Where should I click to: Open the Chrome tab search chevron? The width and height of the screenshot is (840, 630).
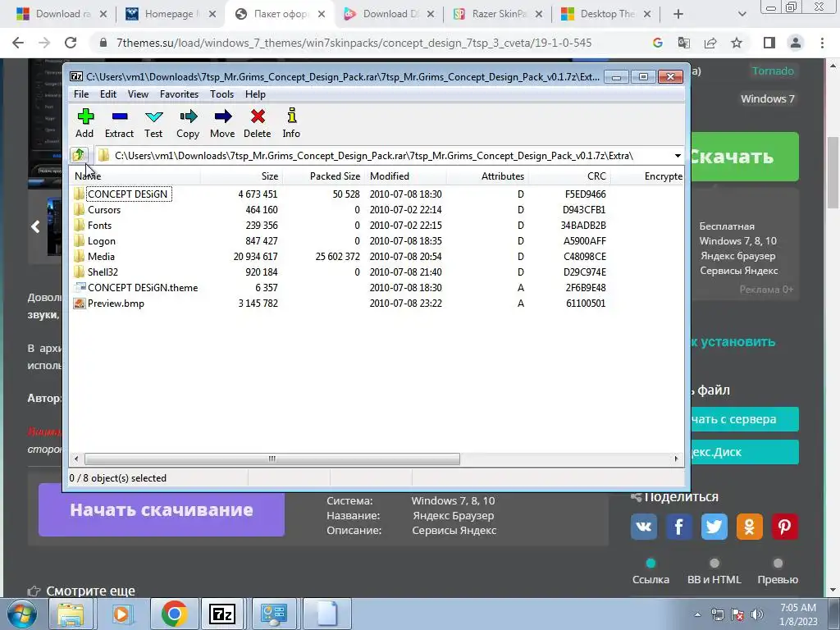click(x=742, y=14)
